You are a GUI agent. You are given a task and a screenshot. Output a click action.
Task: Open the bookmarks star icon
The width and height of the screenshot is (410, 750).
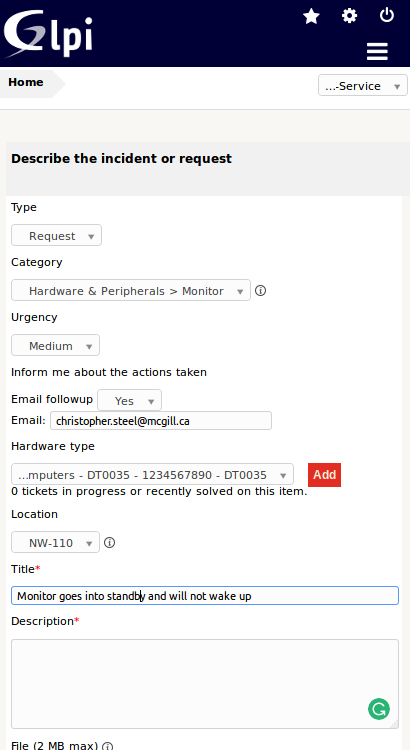coord(311,17)
